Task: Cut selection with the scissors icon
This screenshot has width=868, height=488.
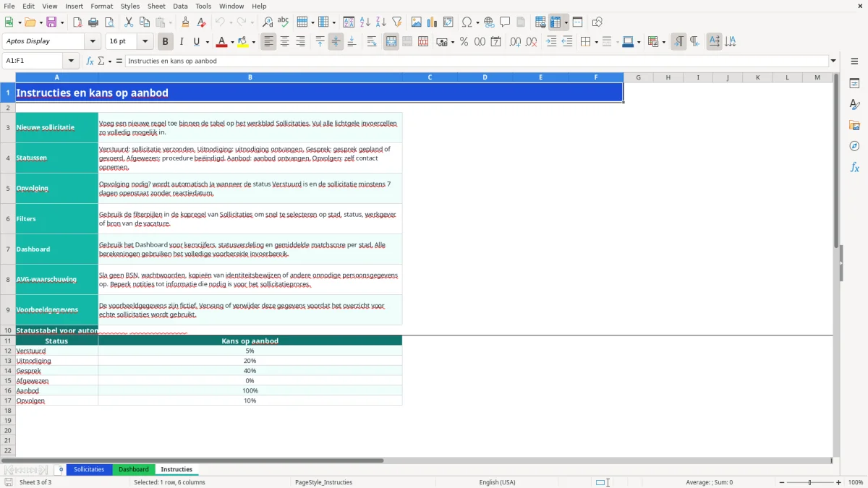Action: [x=129, y=22]
